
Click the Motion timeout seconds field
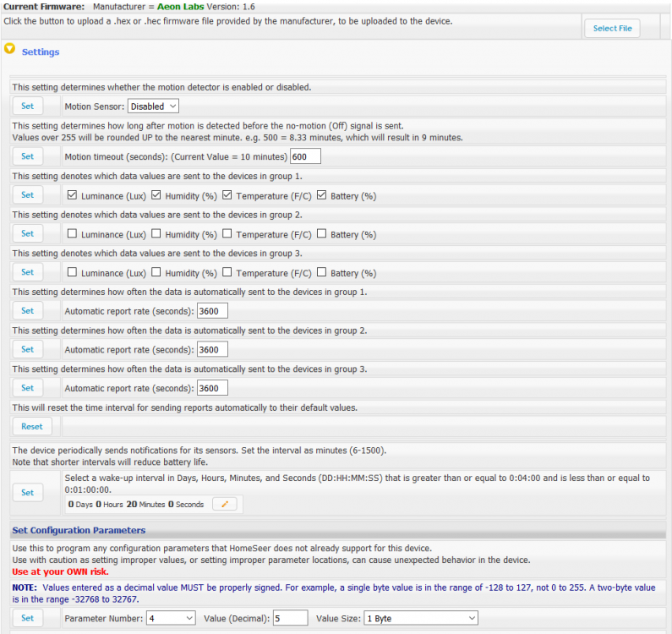[305, 156]
